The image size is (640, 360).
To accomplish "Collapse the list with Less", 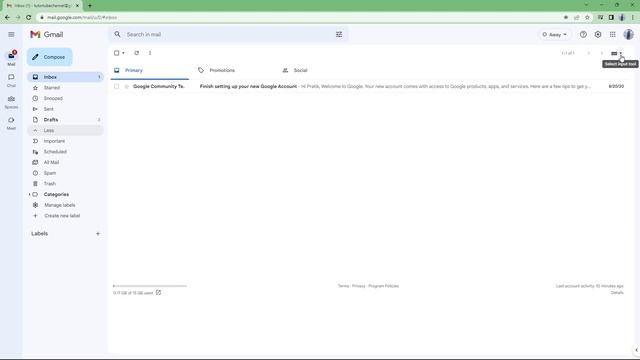I will click(x=65, y=130).
